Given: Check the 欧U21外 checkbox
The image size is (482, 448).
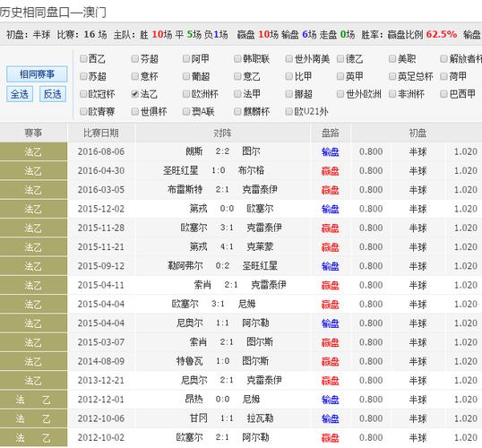Looking at the screenshot, I should tap(289, 111).
